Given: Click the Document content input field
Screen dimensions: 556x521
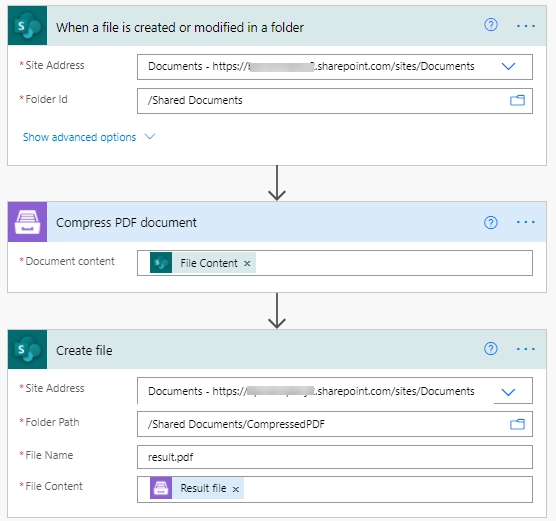Looking at the screenshot, I should pos(335,263).
